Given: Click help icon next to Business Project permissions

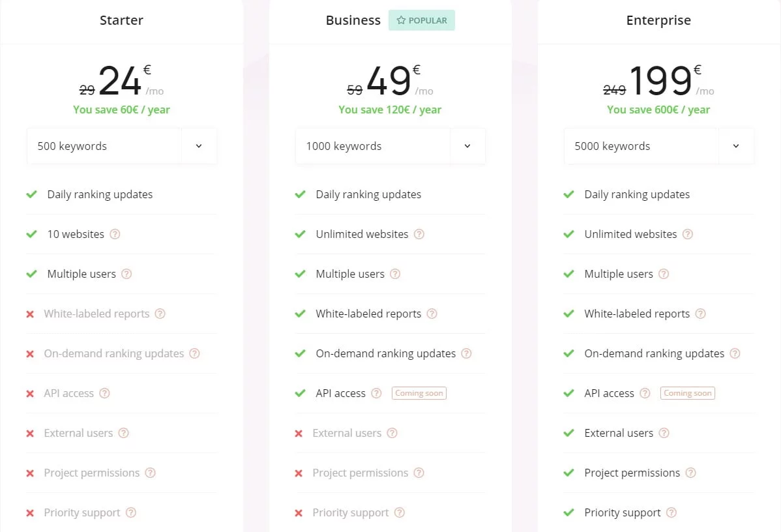Looking at the screenshot, I should [x=419, y=473].
